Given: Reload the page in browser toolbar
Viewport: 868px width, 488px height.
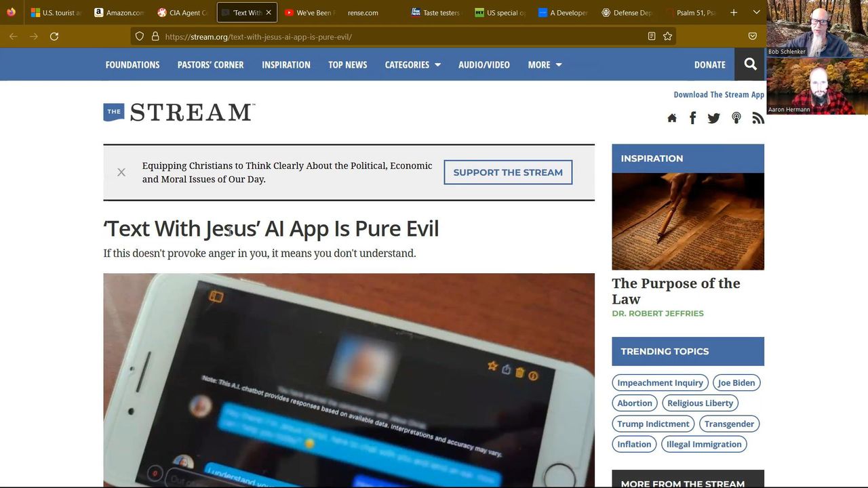Looking at the screenshot, I should point(54,37).
